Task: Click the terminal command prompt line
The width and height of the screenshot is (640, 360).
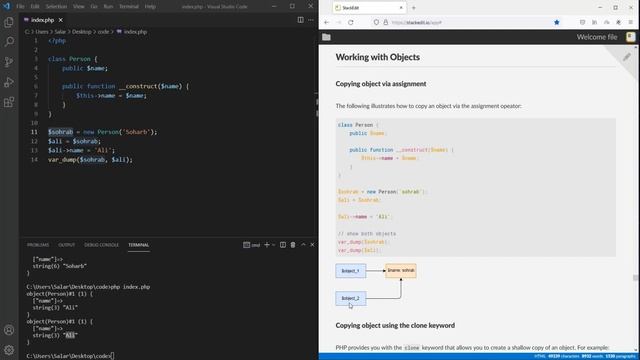Action: coord(70,356)
